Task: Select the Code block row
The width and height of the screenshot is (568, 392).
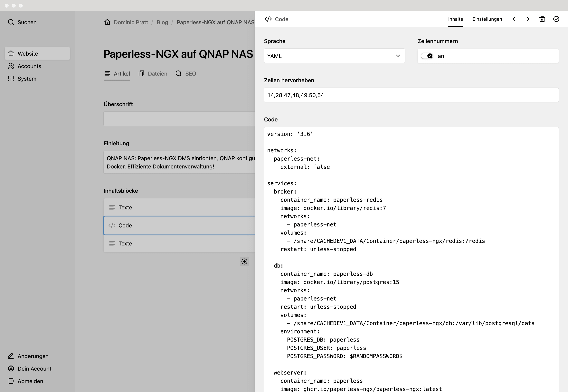Action: click(x=179, y=225)
